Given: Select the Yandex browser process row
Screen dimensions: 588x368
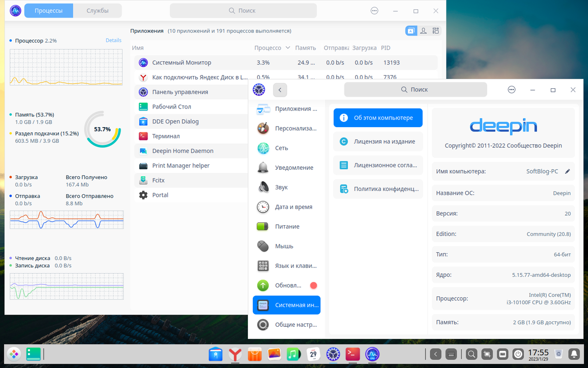Looking at the screenshot, I should click(x=286, y=77).
